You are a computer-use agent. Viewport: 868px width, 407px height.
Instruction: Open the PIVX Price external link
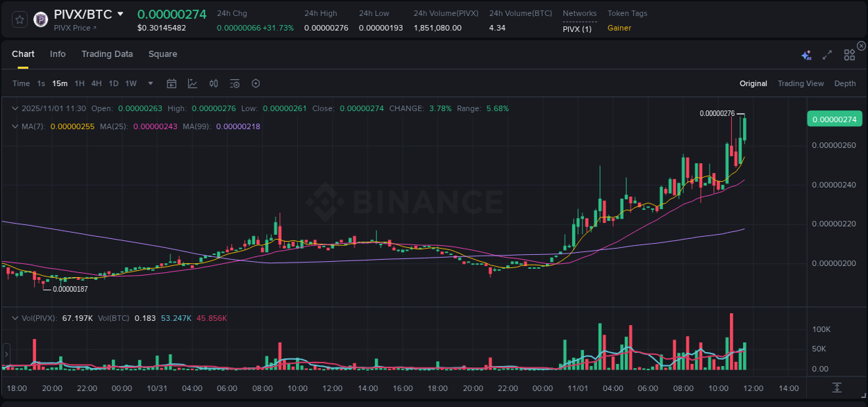72,28
